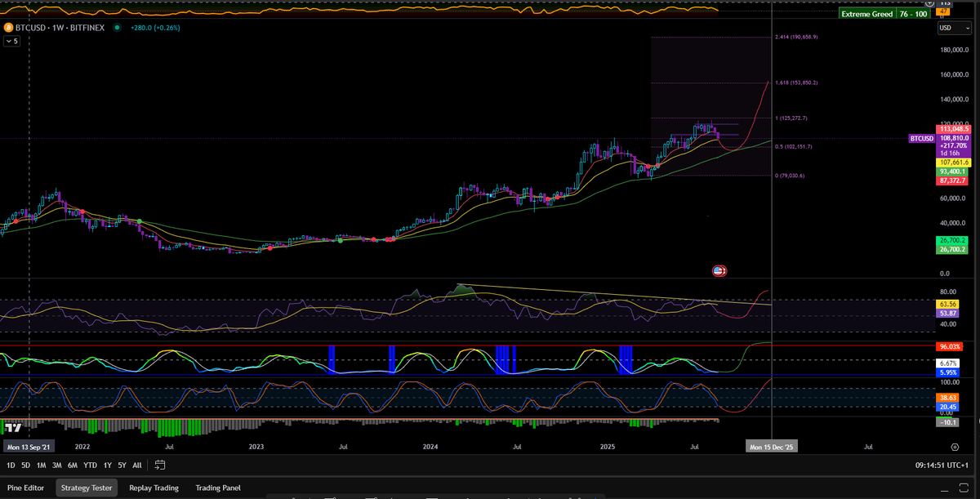Open the go-to-date calendar icon
The height and width of the screenshot is (499, 980).
point(159,465)
